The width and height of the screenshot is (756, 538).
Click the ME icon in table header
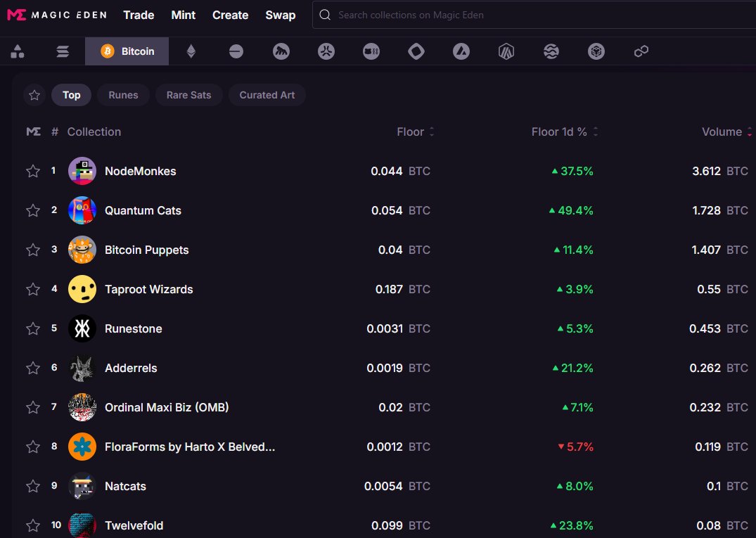point(33,132)
